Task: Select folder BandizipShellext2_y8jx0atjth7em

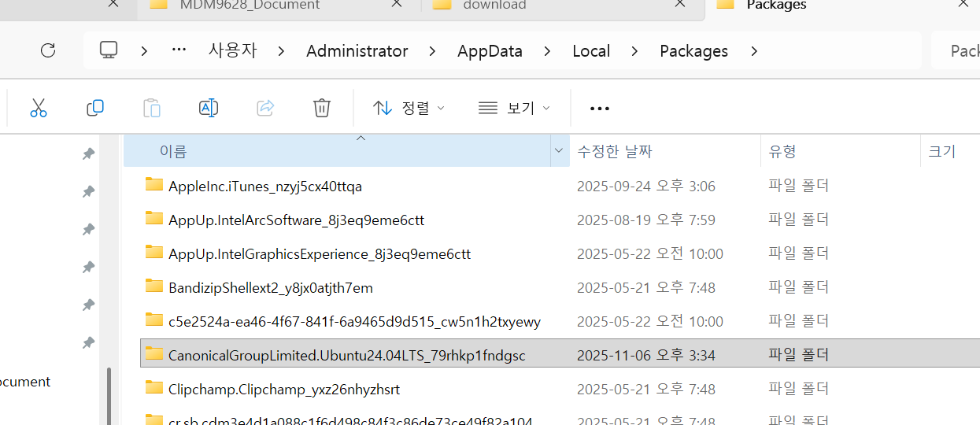Action: [270, 288]
